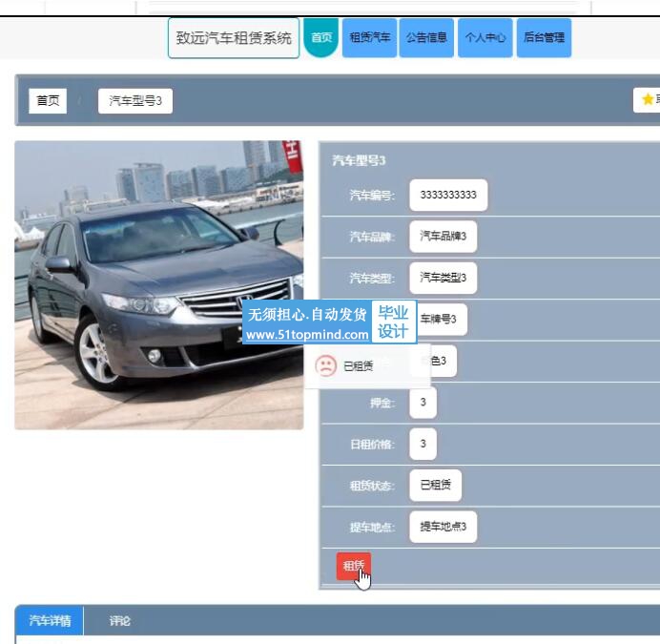This screenshot has height=644, width=660.
Task: Open 后台管理 from navigation bar
Action: tap(544, 37)
